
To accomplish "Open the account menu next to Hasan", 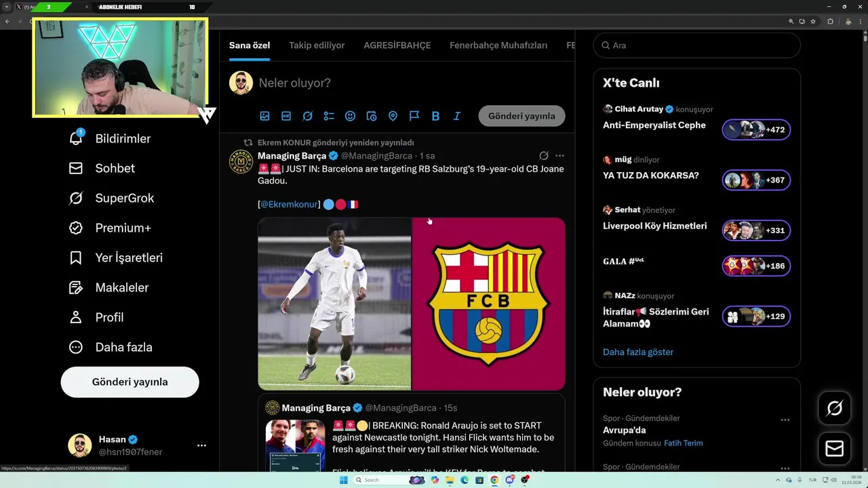I will 201,445.
